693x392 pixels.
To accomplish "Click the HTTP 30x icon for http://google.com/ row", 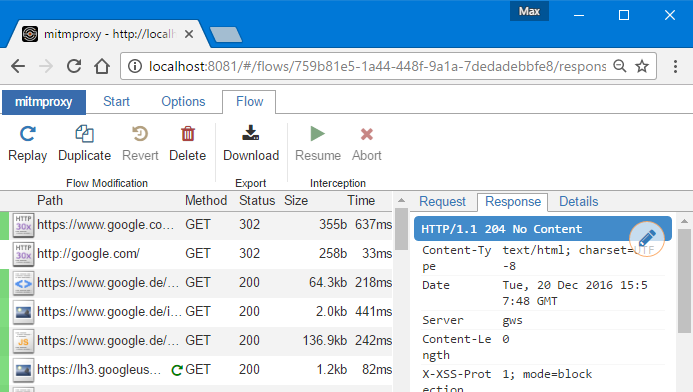I will point(23,254).
